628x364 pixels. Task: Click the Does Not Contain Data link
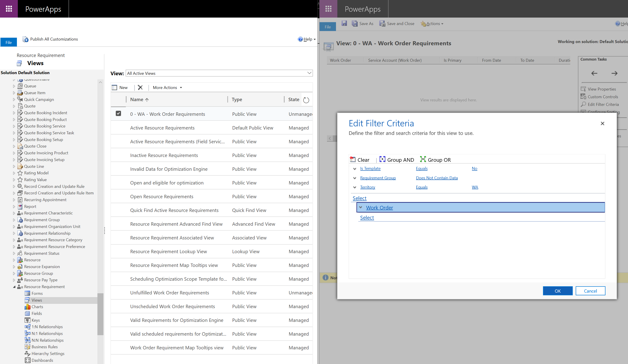point(437,178)
